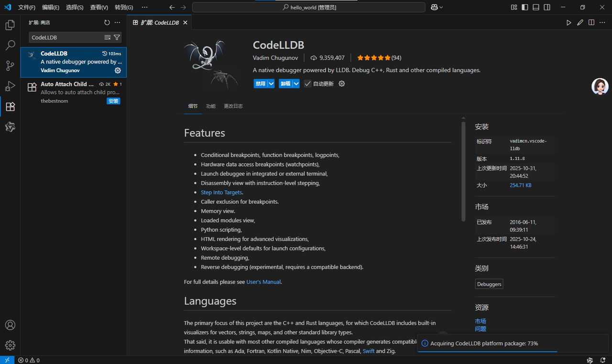The image size is (612, 364).
Task: Toggle primary side bar visibility
Action: coord(525,7)
